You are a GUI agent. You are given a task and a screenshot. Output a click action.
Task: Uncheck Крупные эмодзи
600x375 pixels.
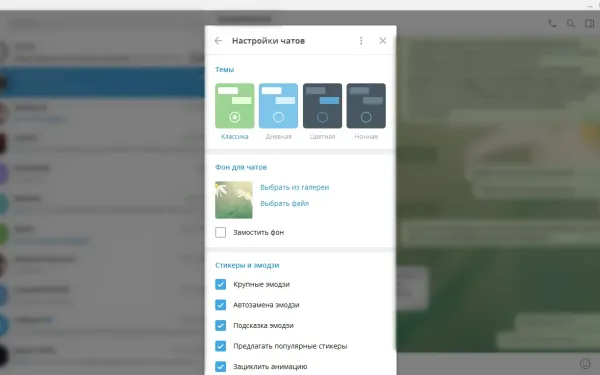click(x=220, y=284)
